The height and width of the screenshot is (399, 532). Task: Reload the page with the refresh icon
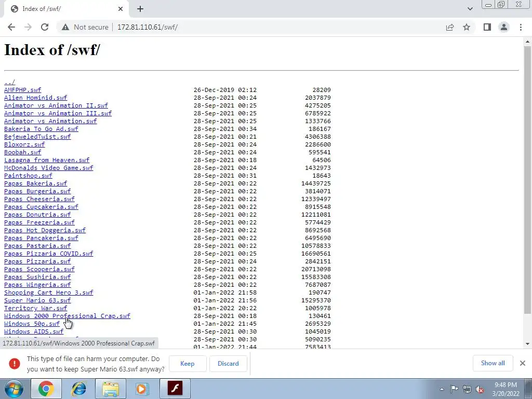coord(45,27)
